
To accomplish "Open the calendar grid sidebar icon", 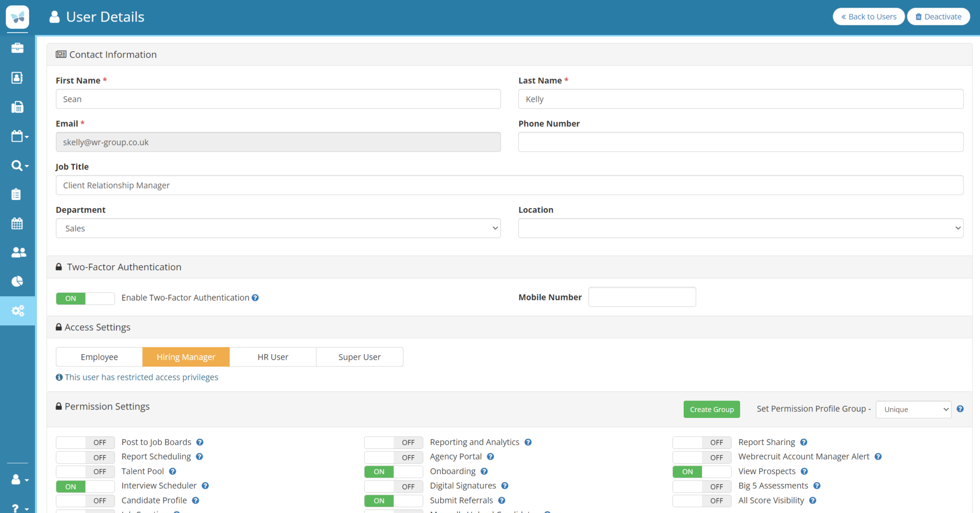I will tap(17, 223).
